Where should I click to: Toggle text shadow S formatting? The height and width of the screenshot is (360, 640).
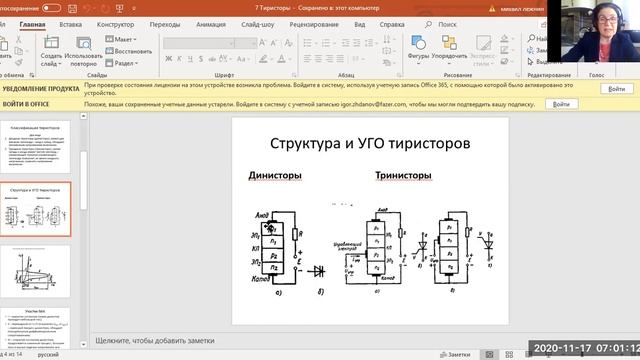click(x=201, y=59)
